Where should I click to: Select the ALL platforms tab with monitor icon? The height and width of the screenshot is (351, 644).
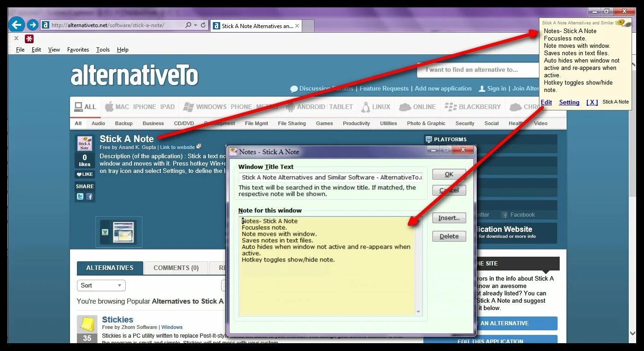[x=85, y=107]
